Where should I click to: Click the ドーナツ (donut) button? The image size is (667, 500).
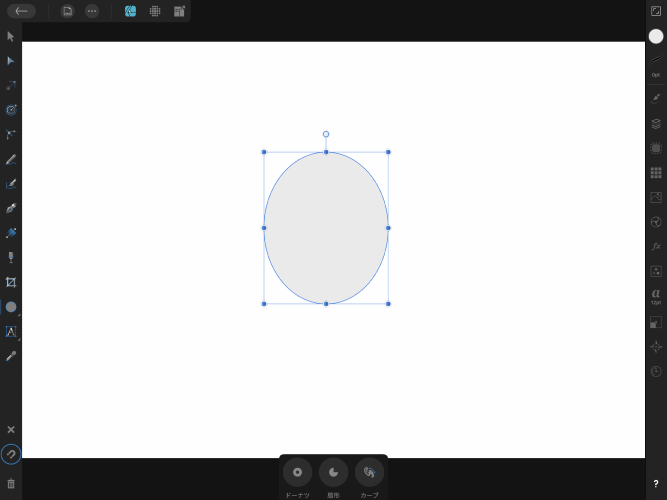click(297, 472)
